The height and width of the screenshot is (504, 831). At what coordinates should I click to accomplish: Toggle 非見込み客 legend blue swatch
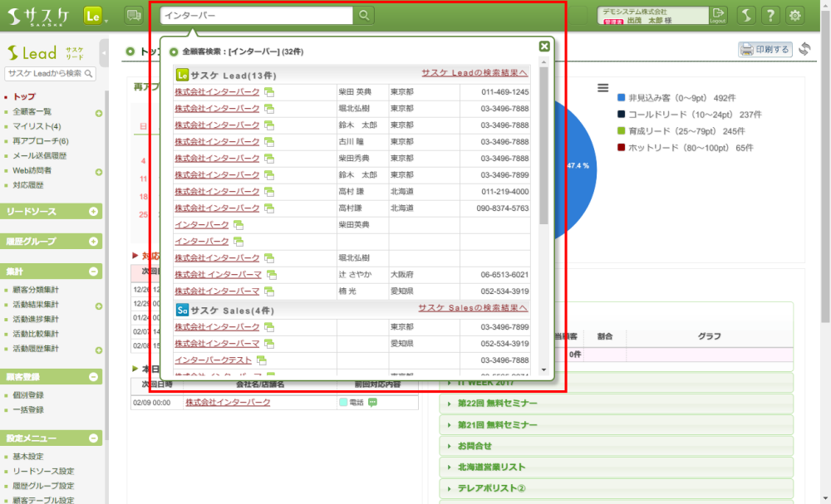pos(621,98)
